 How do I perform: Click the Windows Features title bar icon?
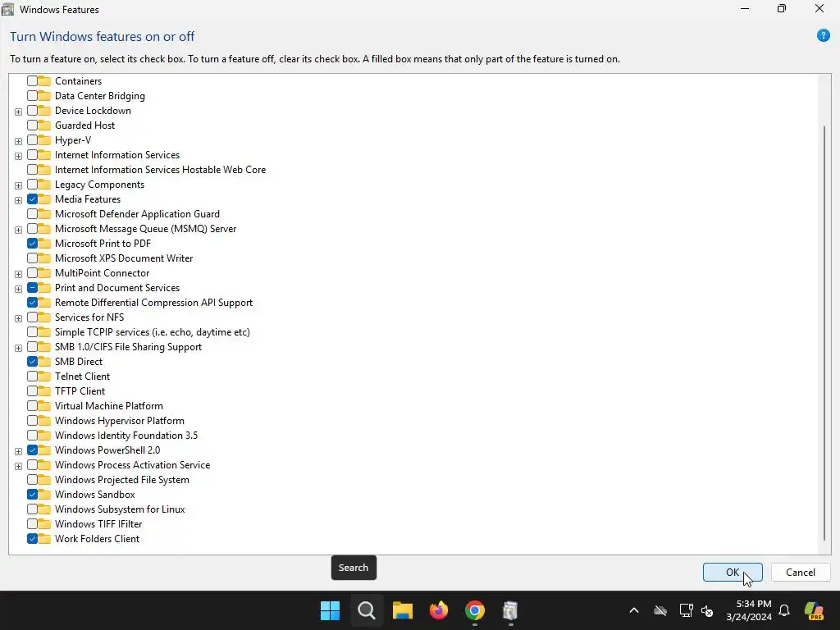pos(8,9)
